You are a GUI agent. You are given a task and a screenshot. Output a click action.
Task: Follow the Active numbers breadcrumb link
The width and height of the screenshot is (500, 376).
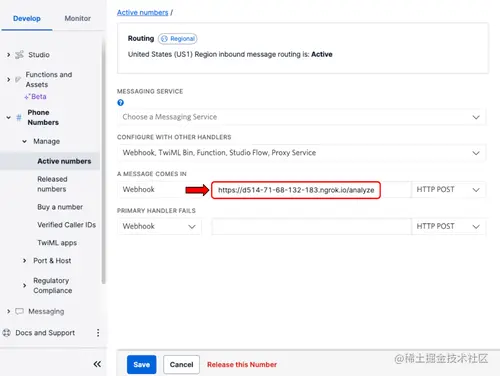point(142,12)
